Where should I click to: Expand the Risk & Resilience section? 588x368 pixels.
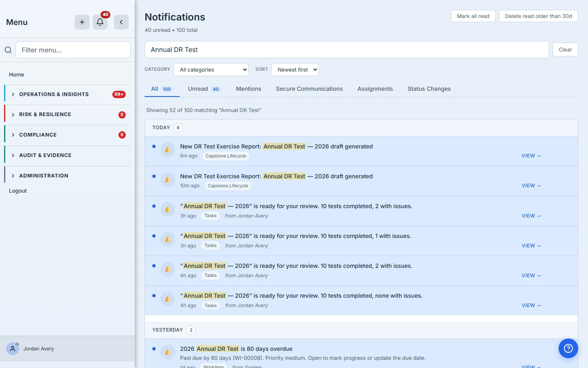click(x=67, y=114)
